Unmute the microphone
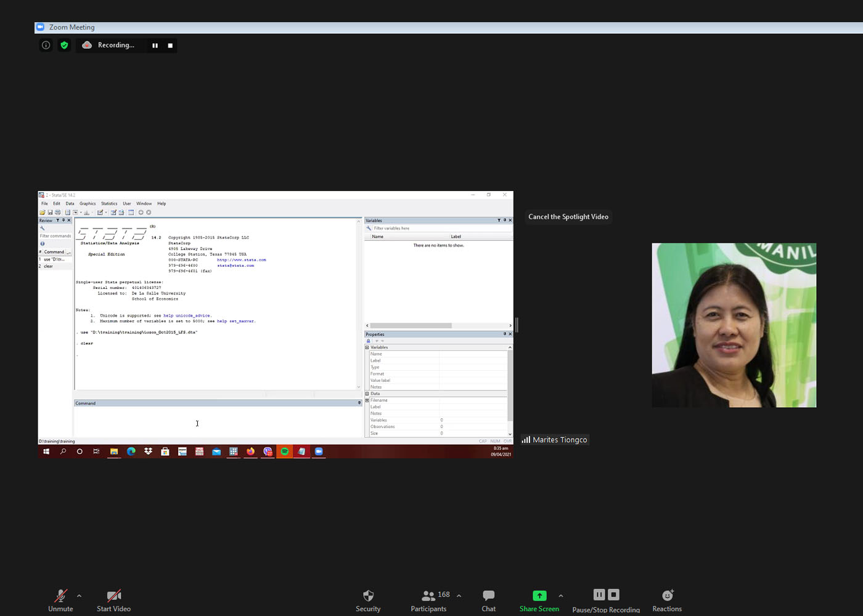The image size is (863, 616). pyautogui.click(x=60, y=596)
